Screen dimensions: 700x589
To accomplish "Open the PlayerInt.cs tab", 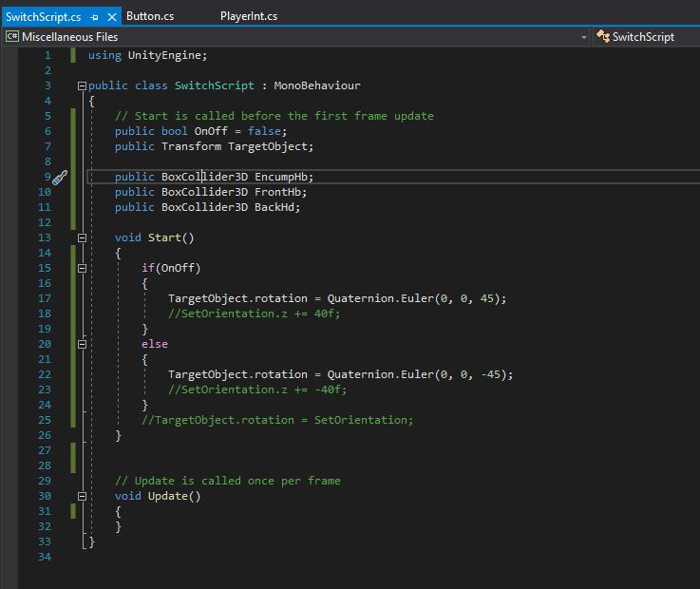I will pos(249,16).
